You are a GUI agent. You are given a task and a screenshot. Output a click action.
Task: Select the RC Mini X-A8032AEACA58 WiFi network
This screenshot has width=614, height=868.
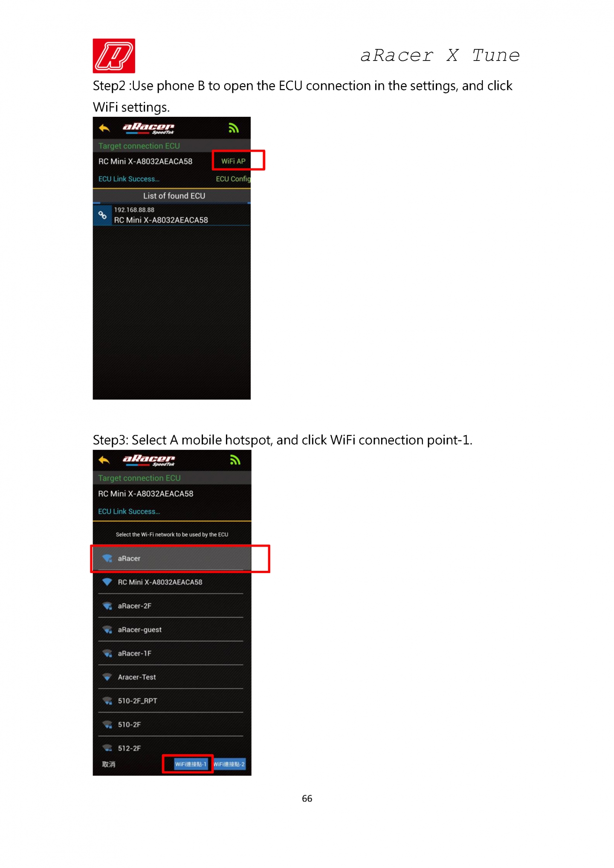tap(171, 582)
